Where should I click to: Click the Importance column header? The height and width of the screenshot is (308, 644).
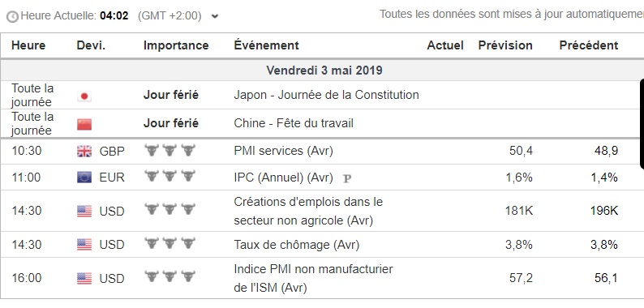[176, 45]
